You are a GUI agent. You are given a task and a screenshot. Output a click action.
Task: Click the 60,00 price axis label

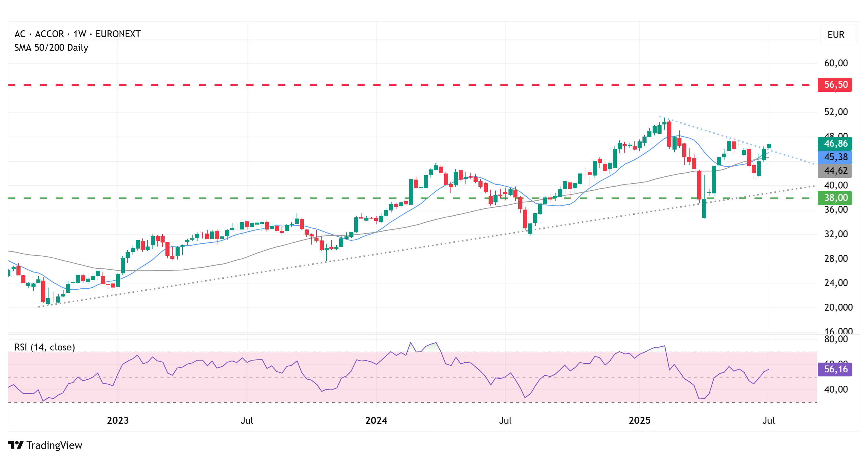pyautogui.click(x=836, y=63)
